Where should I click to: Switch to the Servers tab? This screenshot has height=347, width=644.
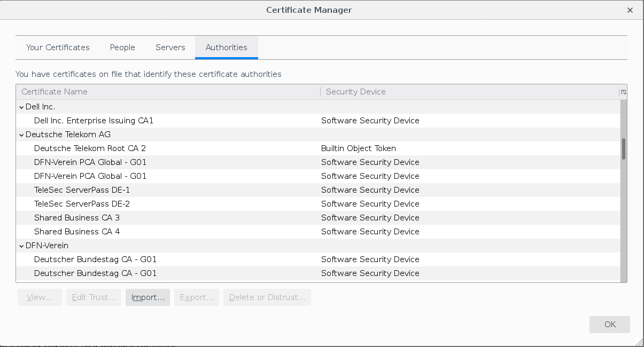click(x=170, y=48)
